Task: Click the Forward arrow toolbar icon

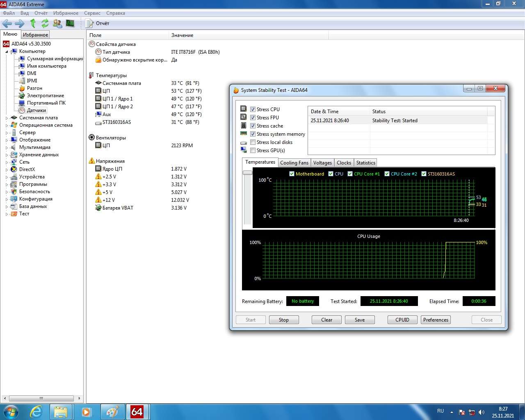Action: point(19,23)
